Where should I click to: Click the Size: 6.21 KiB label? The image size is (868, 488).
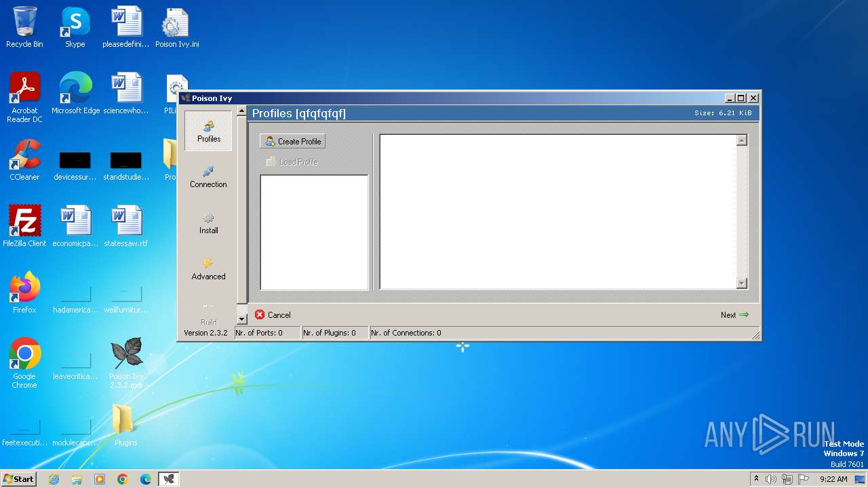click(723, 113)
